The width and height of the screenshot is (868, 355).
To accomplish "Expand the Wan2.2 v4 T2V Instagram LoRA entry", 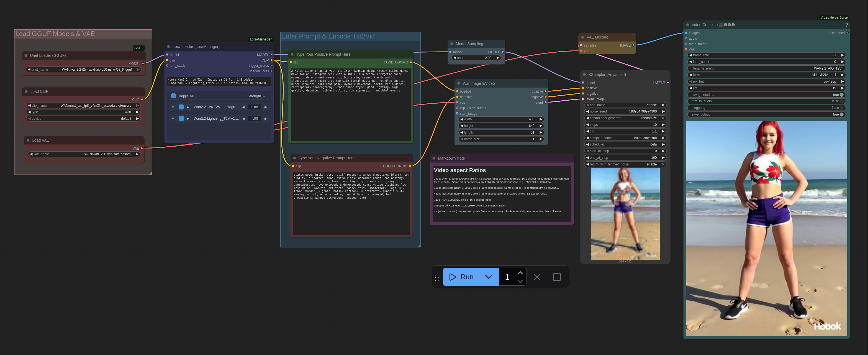I will [188, 107].
